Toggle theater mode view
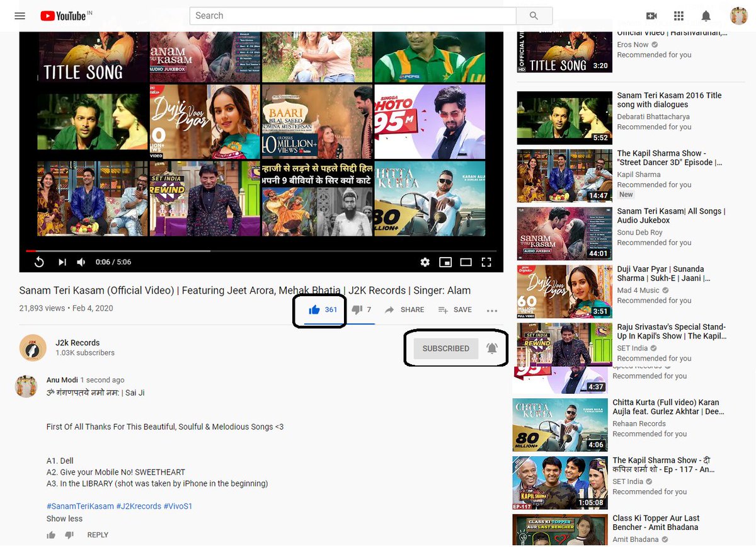This screenshot has height=547, width=756. (466, 262)
